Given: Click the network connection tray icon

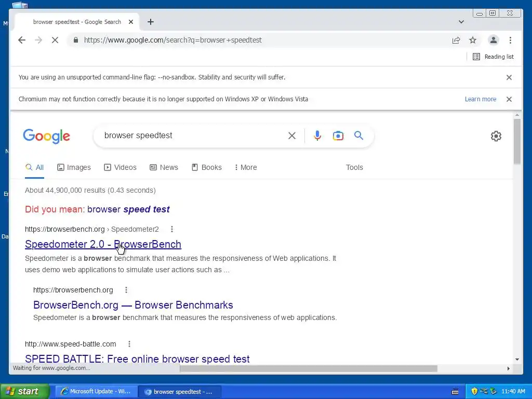Looking at the screenshot, I should (484, 391).
